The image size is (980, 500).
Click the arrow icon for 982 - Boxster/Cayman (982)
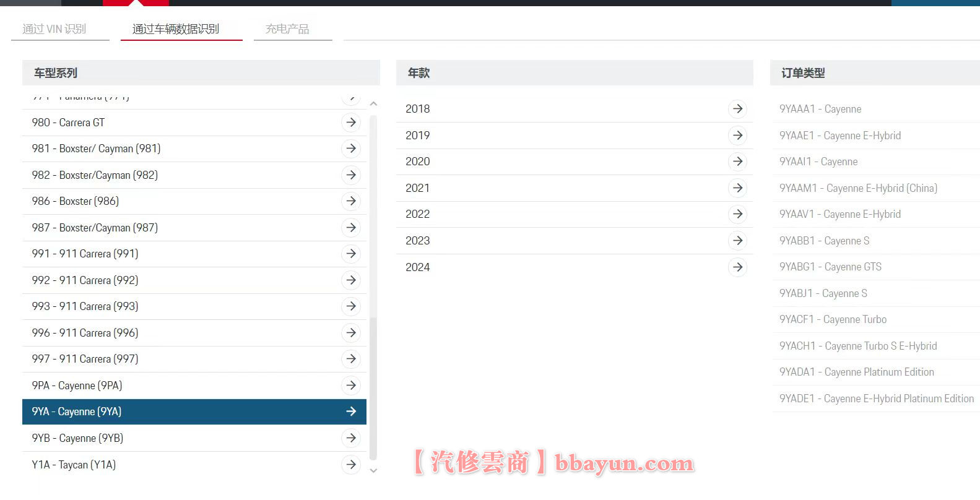click(351, 175)
